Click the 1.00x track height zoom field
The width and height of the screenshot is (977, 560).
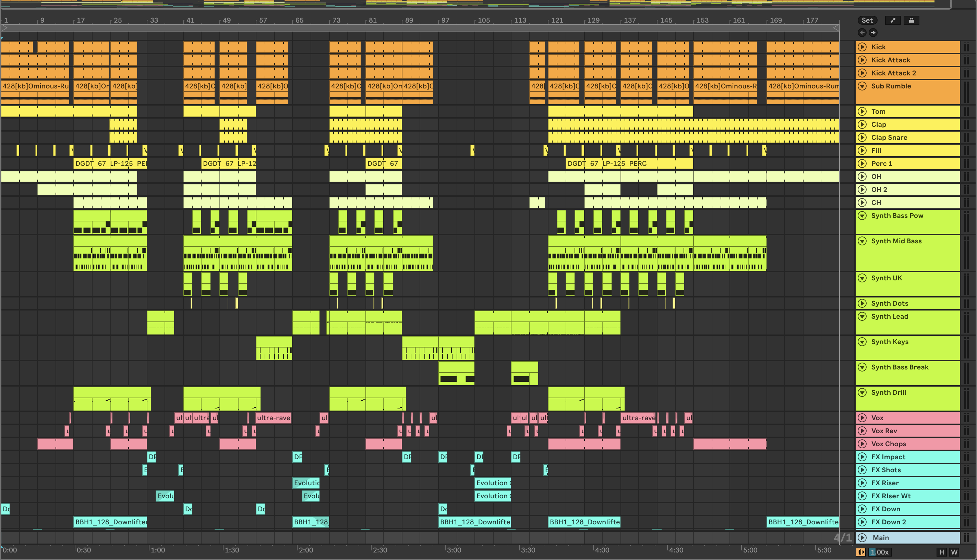coord(880,552)
